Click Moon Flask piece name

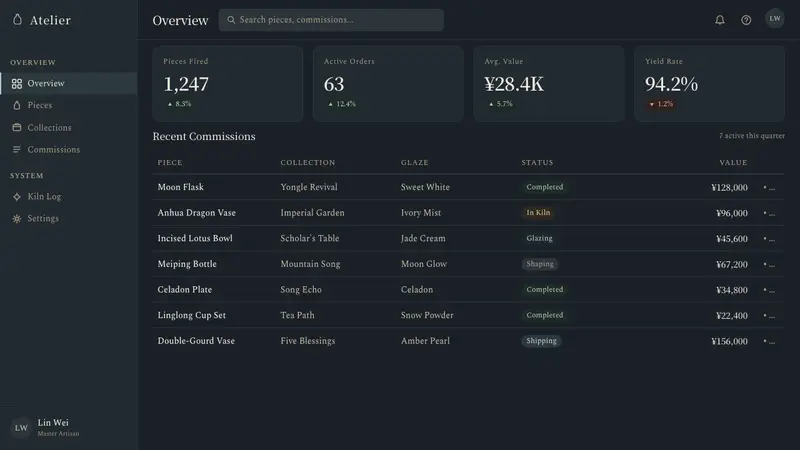pyautogui.click(x=181, y=187)
